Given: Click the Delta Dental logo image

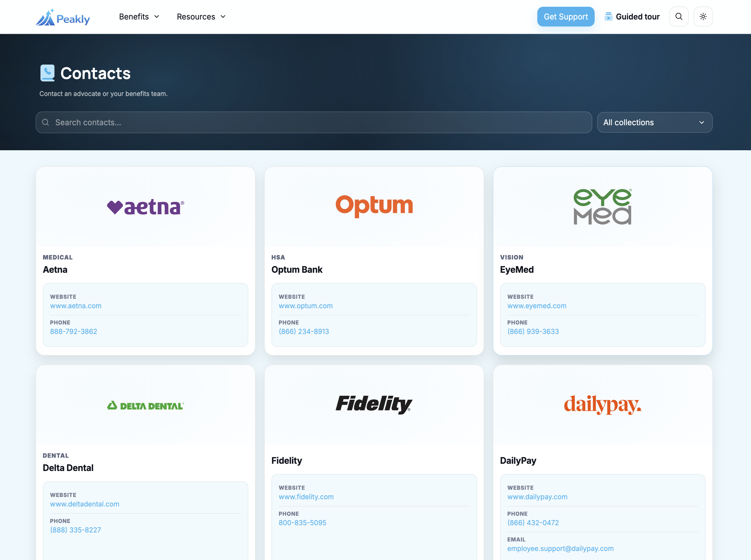Looking at the screenshot, I should click(x=146, y=405).
